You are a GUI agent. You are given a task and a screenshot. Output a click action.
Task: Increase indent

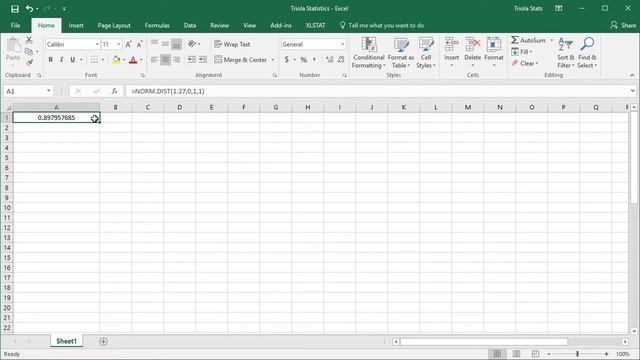pyautogui.click(x=203, y=60)
